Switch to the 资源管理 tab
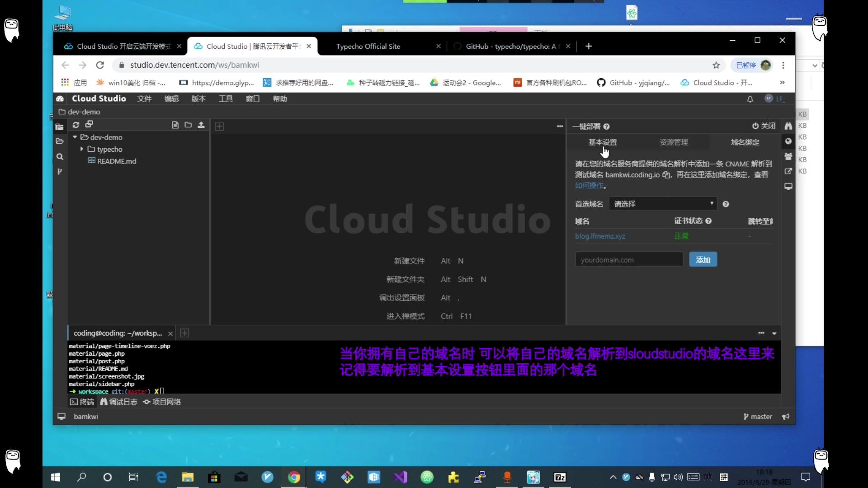 [674, 142]
